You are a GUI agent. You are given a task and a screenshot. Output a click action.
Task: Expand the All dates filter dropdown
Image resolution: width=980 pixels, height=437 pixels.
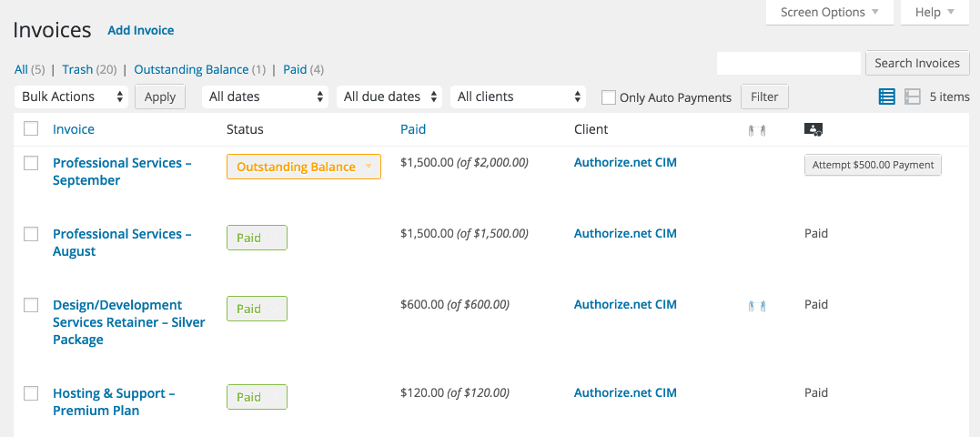[265, 97]
